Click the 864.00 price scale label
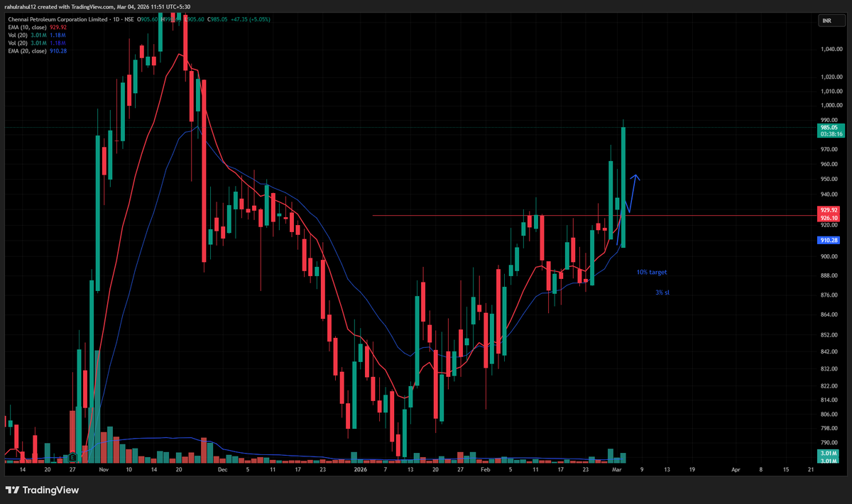Screen dimensions: 852x504 pos(829,314)
